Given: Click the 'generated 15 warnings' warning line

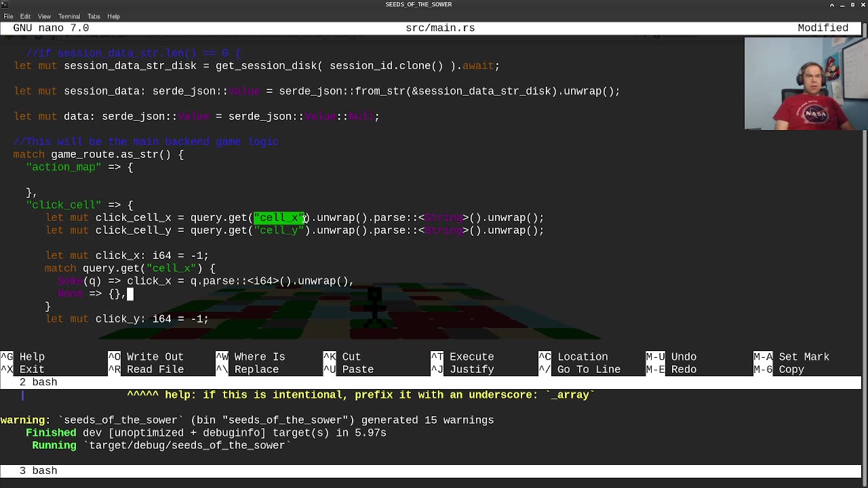Looking at the screenshot, I should [x=247, y=420].
